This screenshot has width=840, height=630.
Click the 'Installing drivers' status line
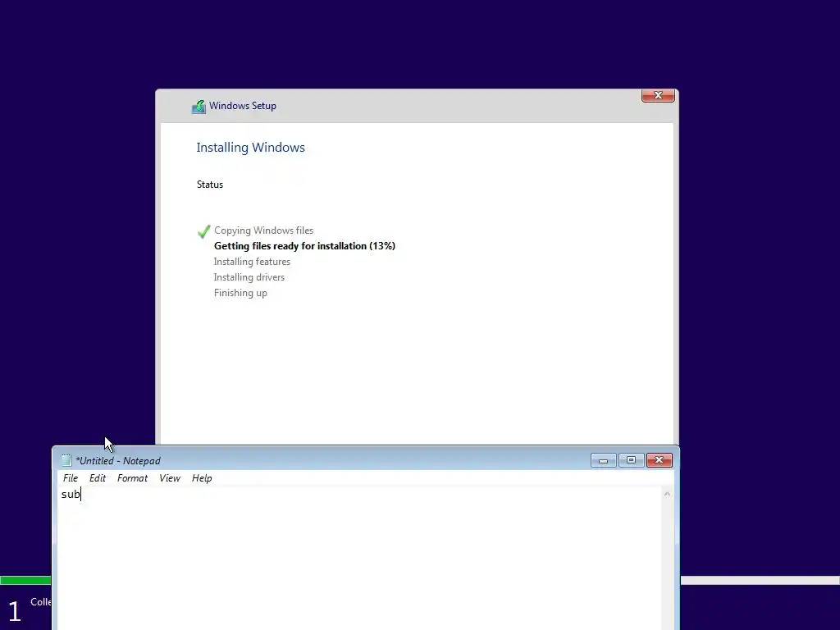(x=249, y=277)
